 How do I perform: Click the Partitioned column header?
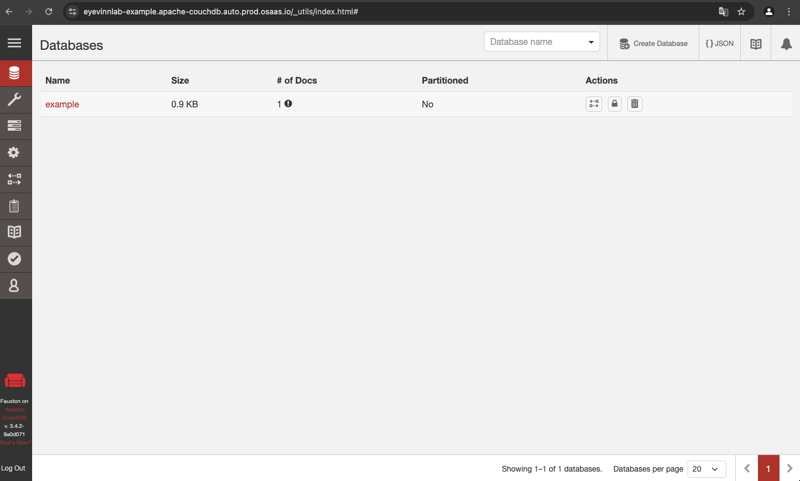[445, 81]
